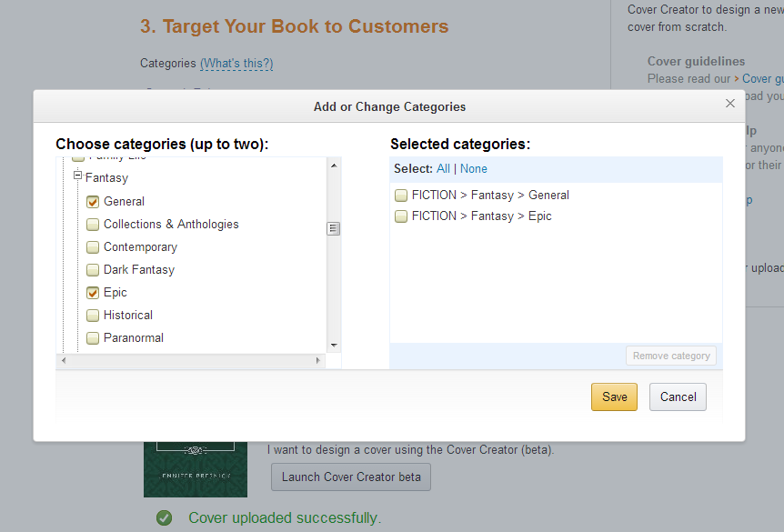
Task: Save the selected categories
Action: (x=614, y=396)
